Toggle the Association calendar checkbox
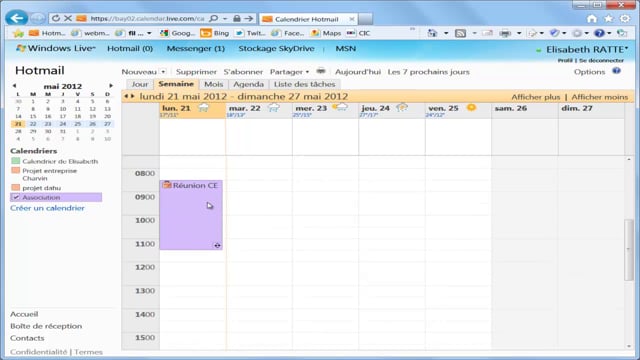Screen dimensions: 640x360 tap(16, 197)
